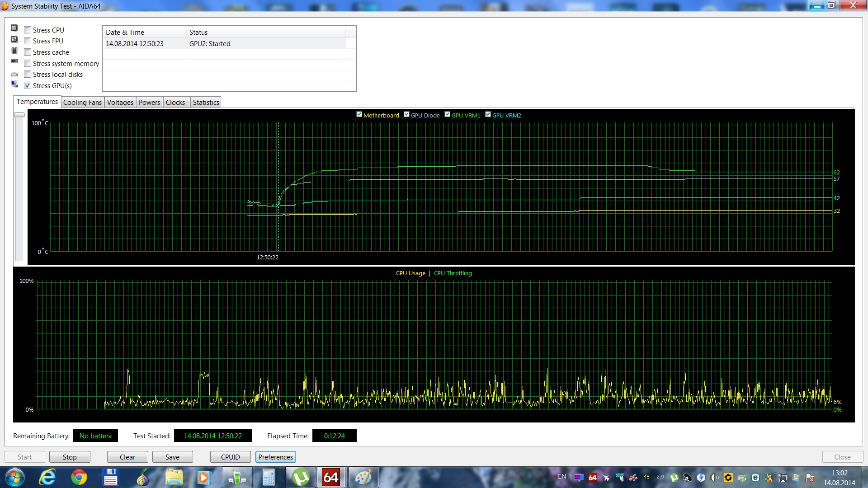Click the AIDA64 tray icon
Screen dimensions: 868x488
pos(592,478)
